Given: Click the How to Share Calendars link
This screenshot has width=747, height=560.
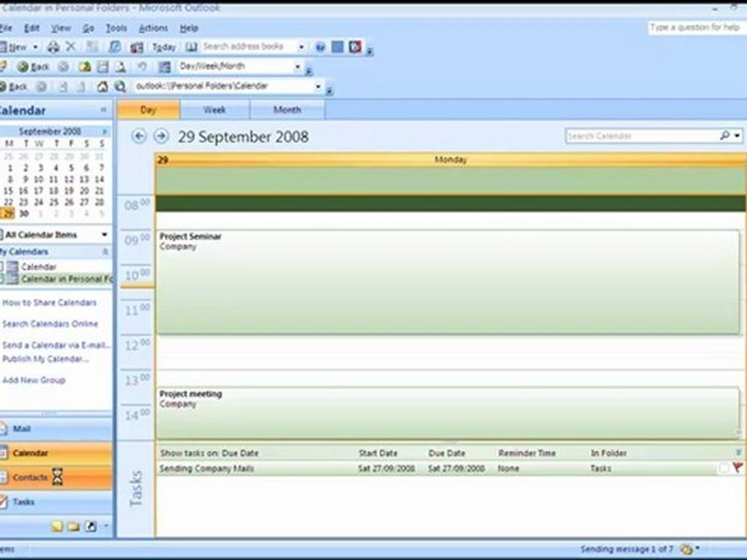Looking at the screenshot, I should point(50,303).
